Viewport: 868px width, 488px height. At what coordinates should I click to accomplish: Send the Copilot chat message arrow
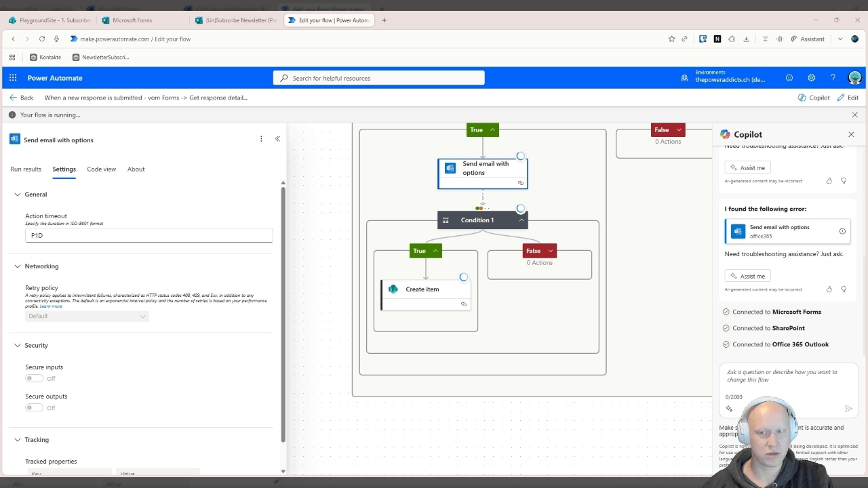click(x=848, y=409)
